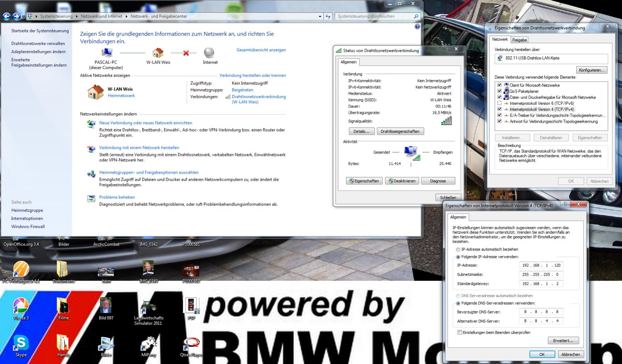Click Netzwerk und Internet breadcrumb
The image size is (622, 364).
click(x=101, y=16)
